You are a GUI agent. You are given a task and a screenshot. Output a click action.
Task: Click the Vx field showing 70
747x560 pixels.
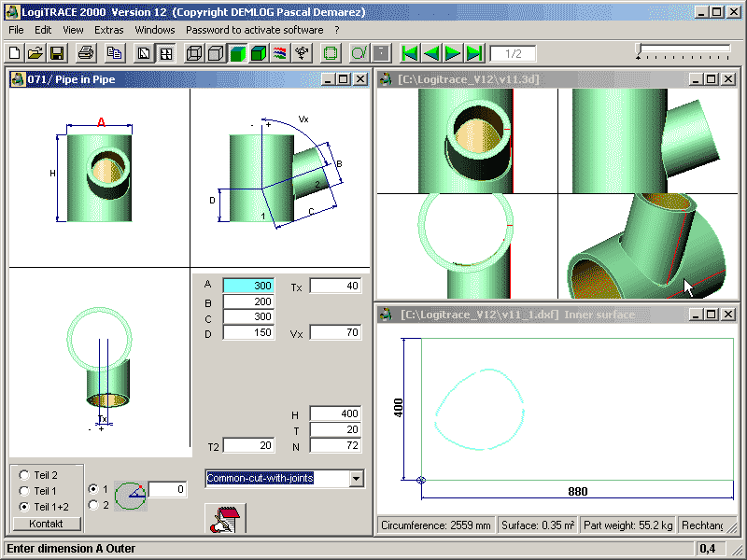pos(335,332)
